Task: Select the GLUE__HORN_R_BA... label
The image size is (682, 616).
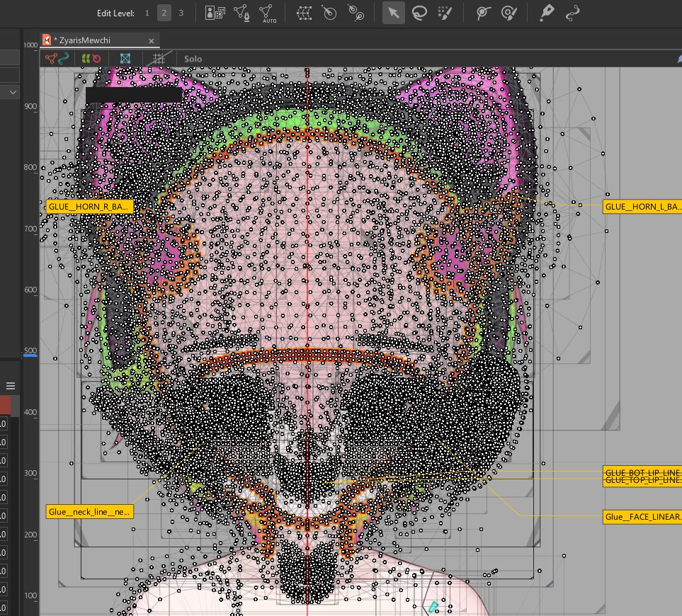Action: (89, 207)
